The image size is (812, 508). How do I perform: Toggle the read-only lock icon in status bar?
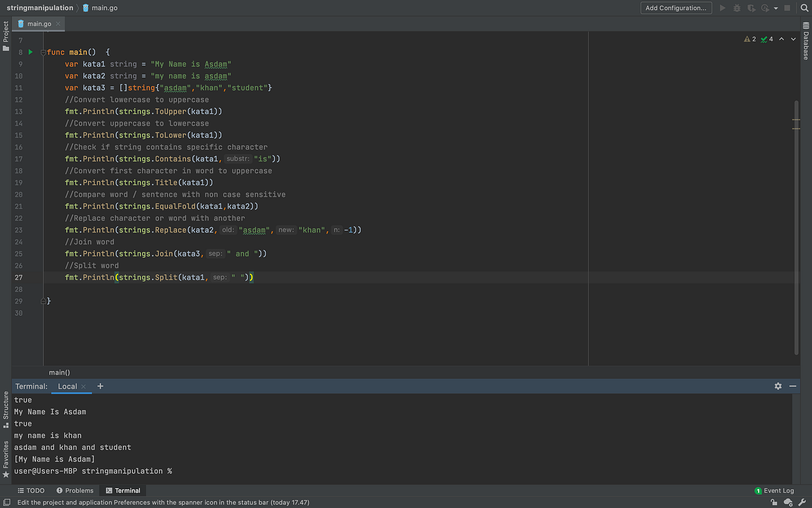coord(775,502)
